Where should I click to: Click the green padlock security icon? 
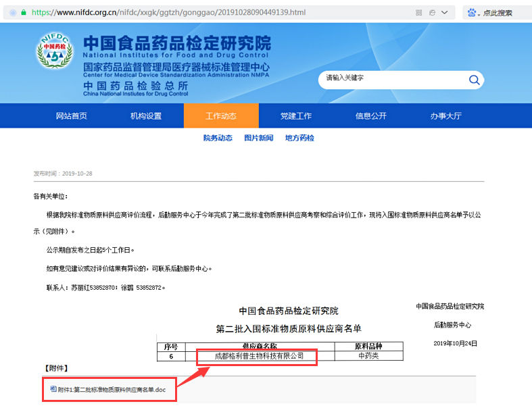point(24,12)
